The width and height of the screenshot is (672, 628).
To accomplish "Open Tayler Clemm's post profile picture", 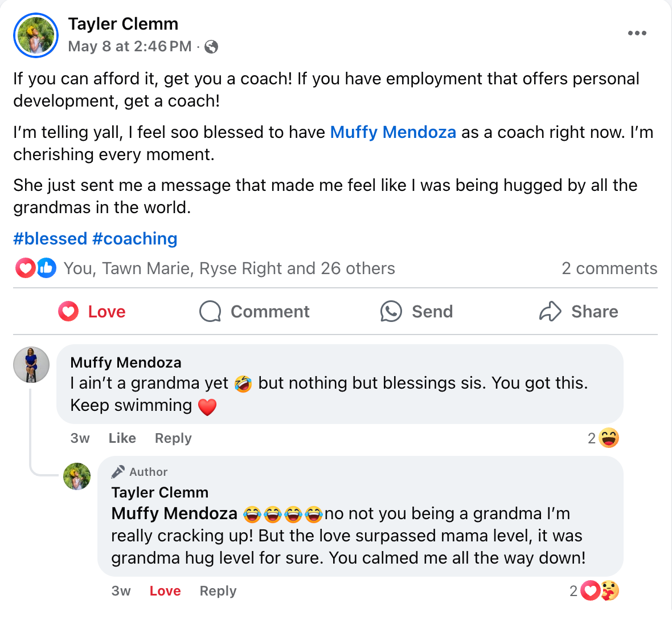I will point(36,35).
